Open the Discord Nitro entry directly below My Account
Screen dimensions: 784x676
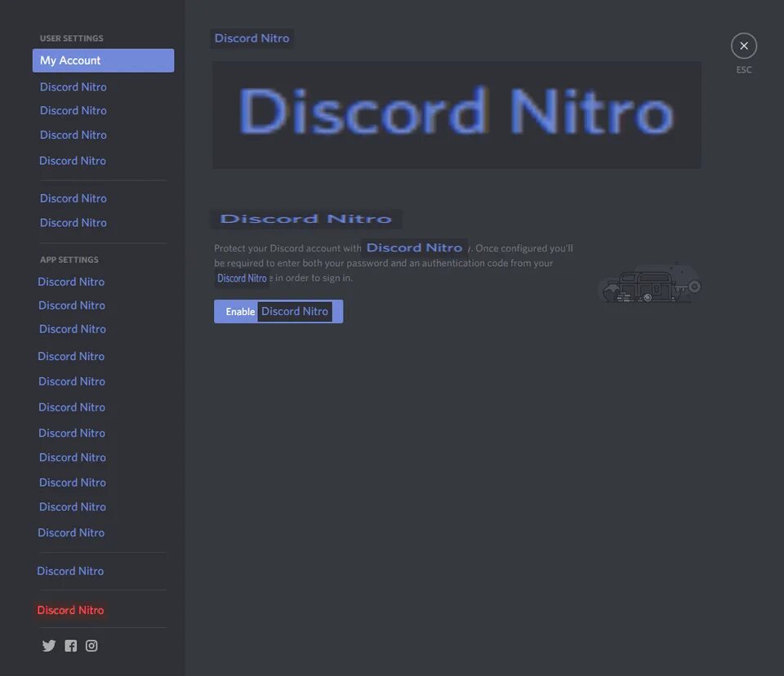pyautogui.click(x=73, y=87)
